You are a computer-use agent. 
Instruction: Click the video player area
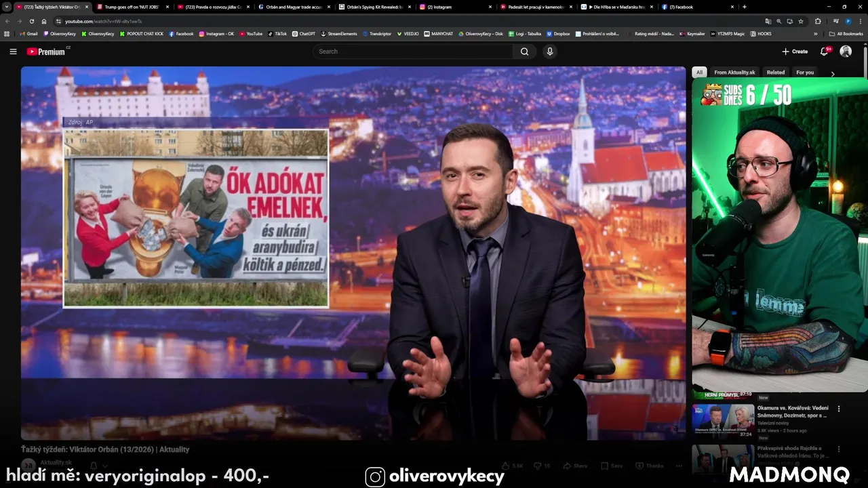pos(353,253)
